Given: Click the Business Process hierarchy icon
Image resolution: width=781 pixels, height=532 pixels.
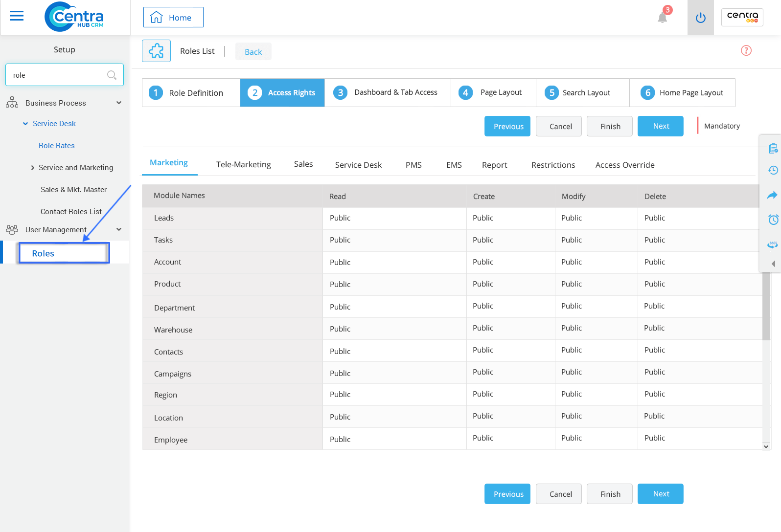Looking at the screenshot, I should click(x=12, y=103).
